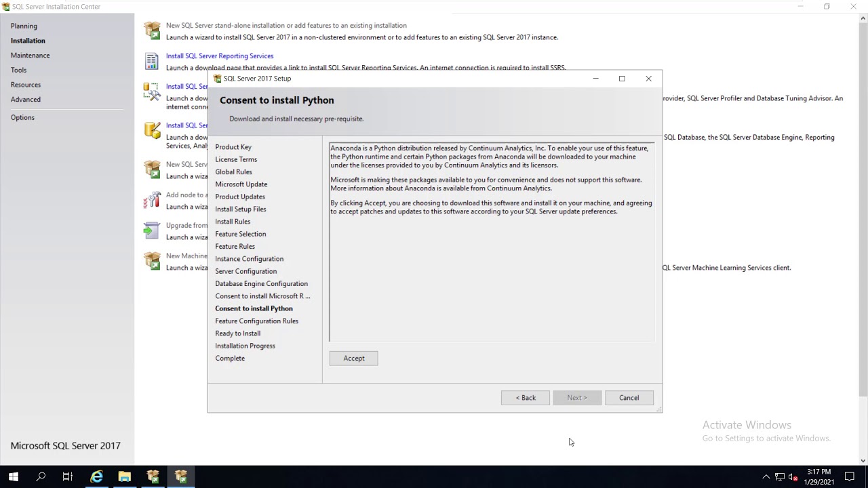Select Product Updates step
The image size is (868, 488).
click(x=240, y=197)
